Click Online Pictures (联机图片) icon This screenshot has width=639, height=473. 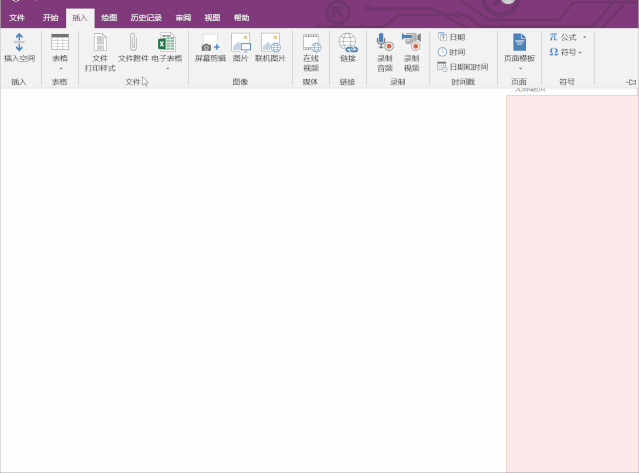tap(270, 48)
